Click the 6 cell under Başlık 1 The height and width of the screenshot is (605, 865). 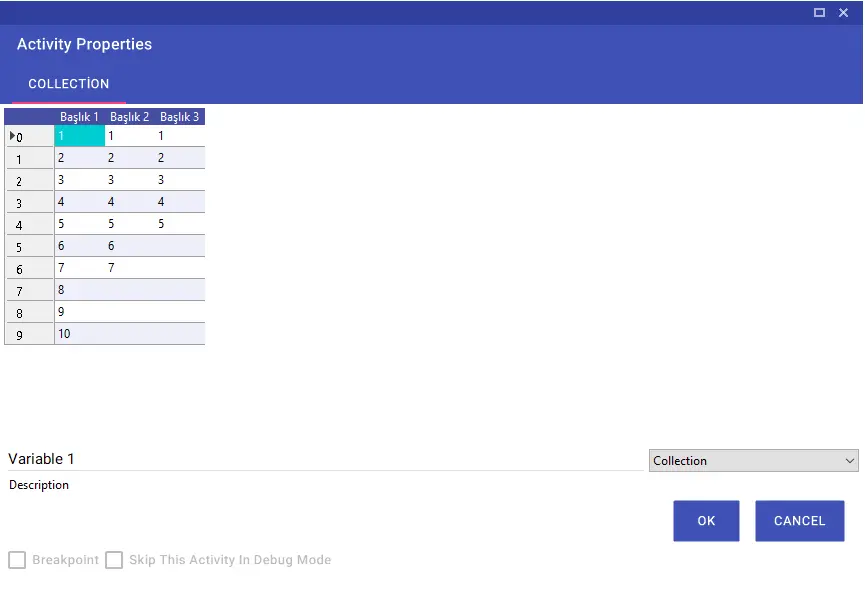[x=79, y=246]
